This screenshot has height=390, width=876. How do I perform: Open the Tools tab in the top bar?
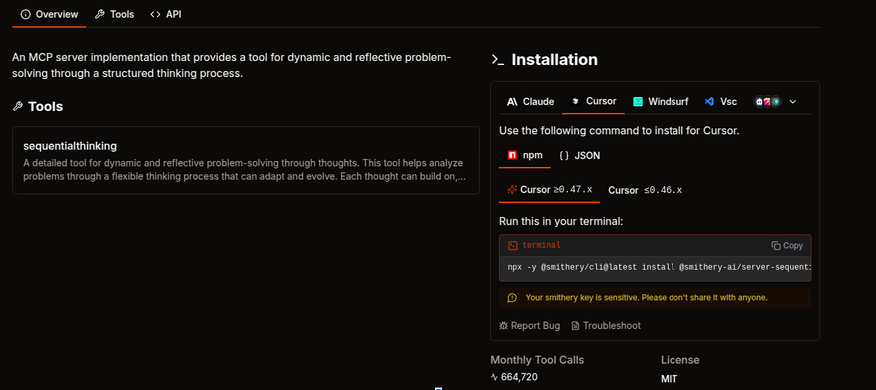[x=115, y=15]
